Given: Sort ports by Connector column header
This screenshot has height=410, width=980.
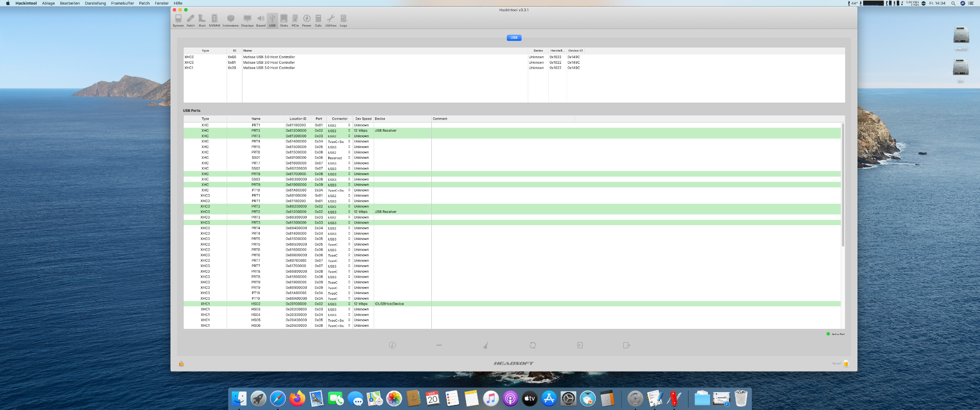Looking at the screenshot, I should point(339,119).
